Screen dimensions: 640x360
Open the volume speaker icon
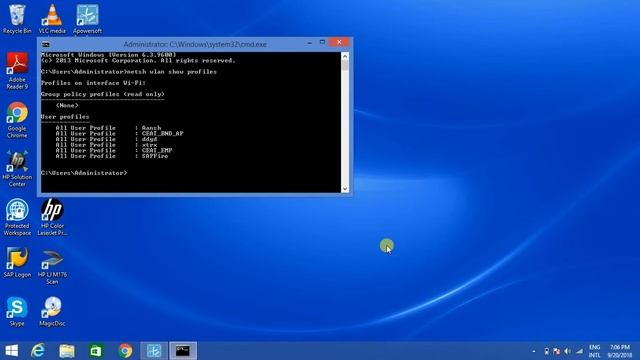coord(567,351)
